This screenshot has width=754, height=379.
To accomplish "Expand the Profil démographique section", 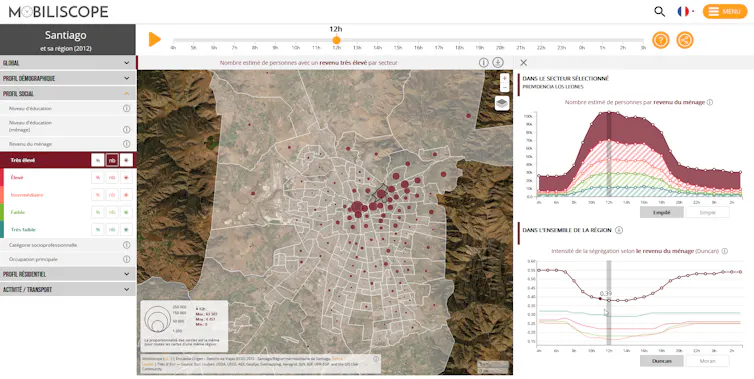I will (x=68, y=78).
